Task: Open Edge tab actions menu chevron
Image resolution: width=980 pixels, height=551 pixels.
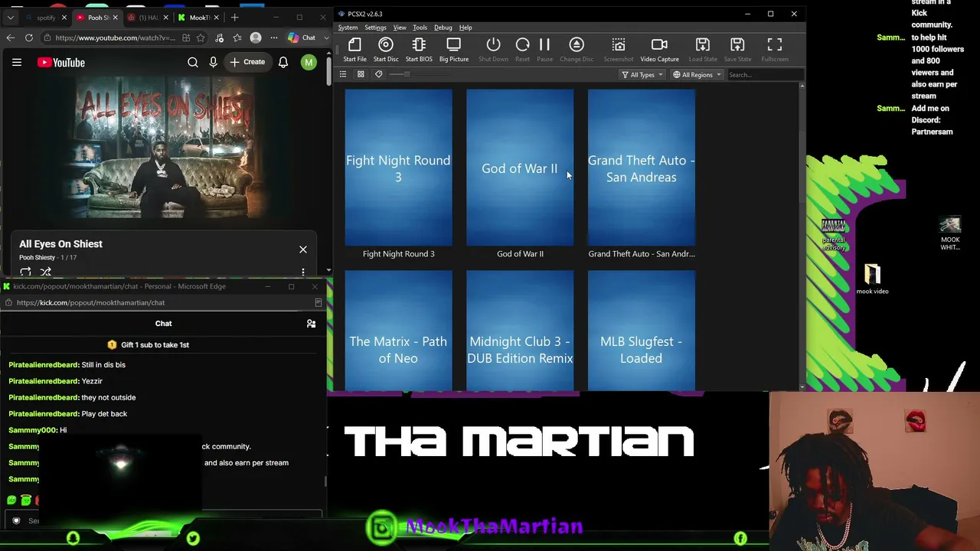Action: point(10,17)
